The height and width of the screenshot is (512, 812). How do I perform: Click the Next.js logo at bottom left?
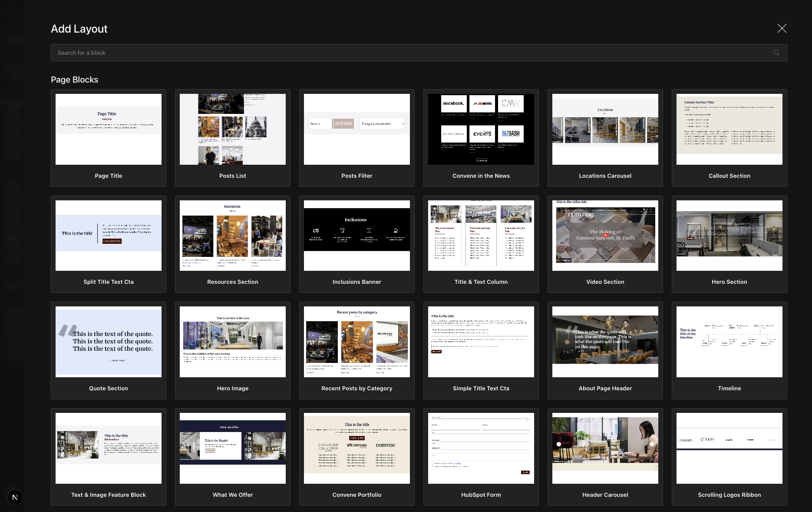point(15,497)
